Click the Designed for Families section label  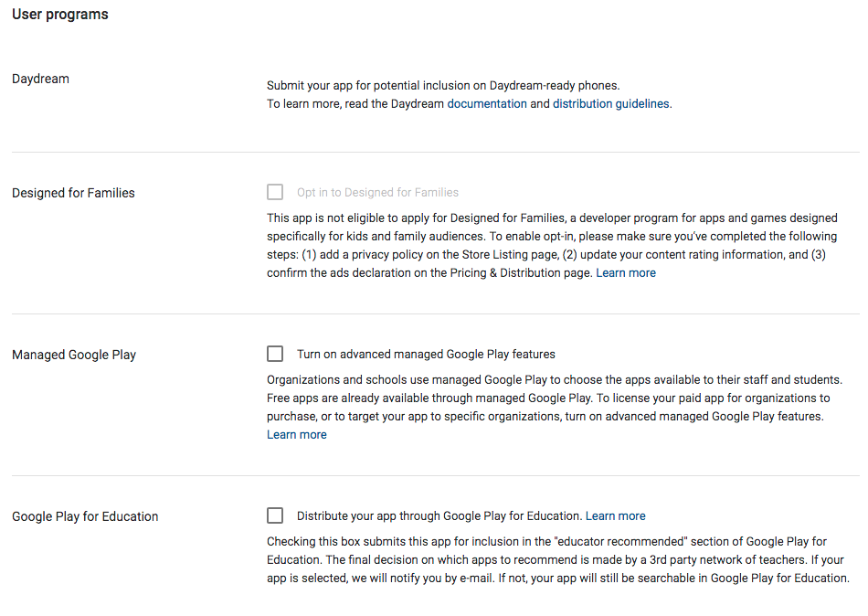73,193
